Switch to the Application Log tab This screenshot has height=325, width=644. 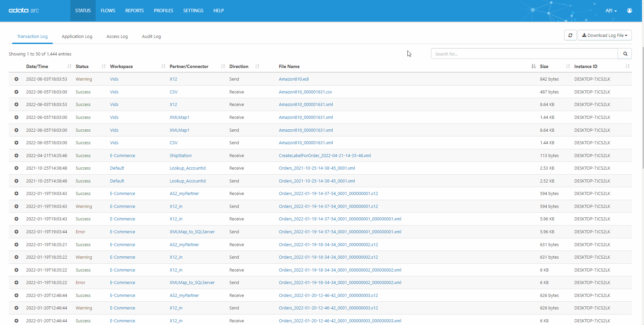coord(77,37)
